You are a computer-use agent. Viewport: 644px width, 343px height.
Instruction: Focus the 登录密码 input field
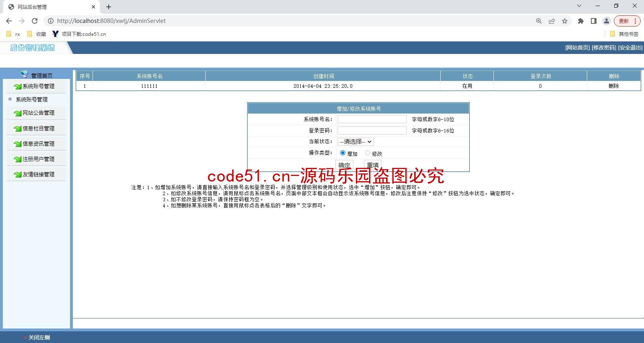(372, 130)
